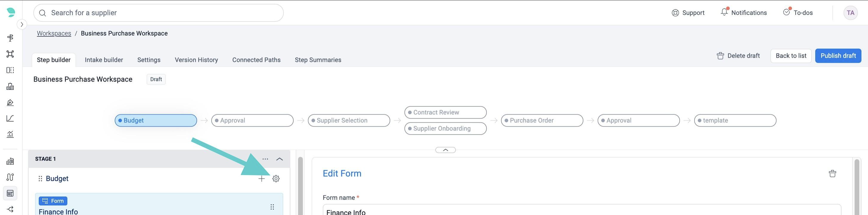Click the Support lifebuoy icon
868x215 pixels.
(675, 13)
